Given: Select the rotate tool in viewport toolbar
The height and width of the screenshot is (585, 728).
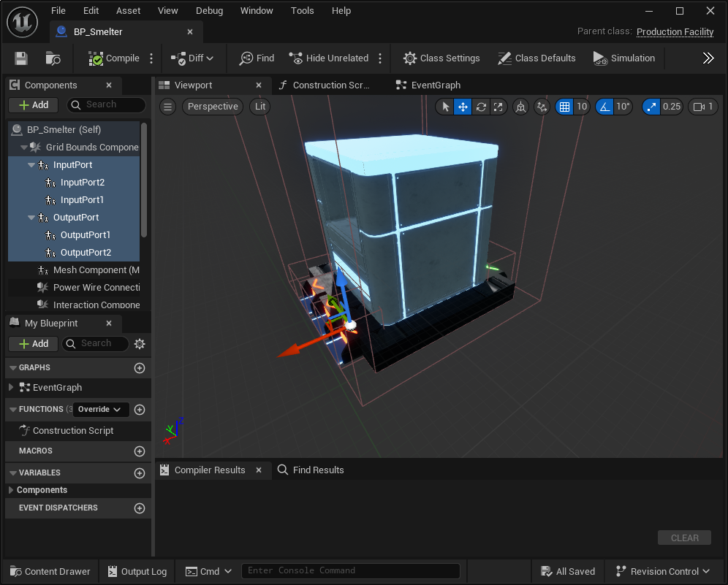Looking at the screenshot, I should pyautogui.click(x=480, y=107).
